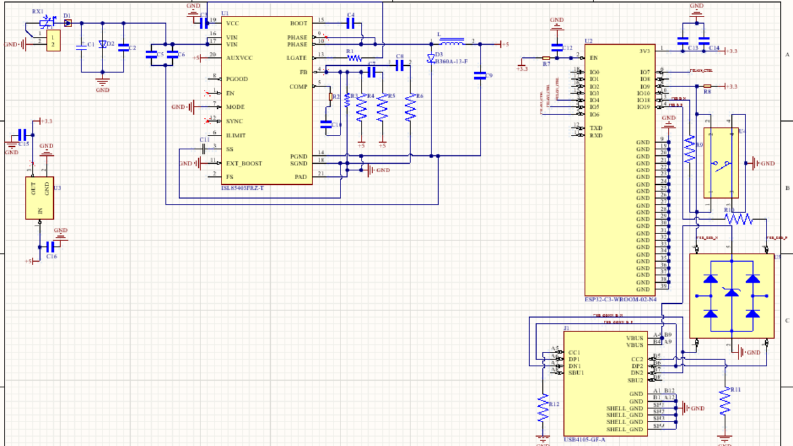793x446 pixels.
Task: Select the BOOT pin on U1
Action: click(x=298, y=23)
